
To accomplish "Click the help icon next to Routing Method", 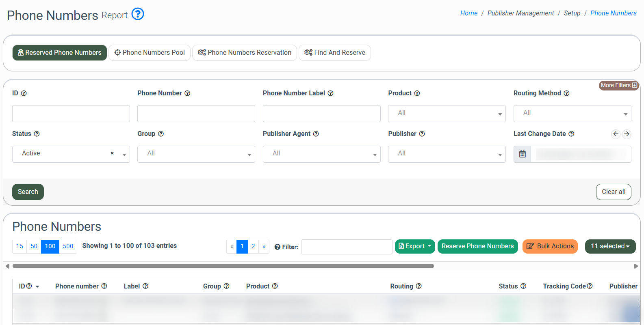I will [566, 93].
